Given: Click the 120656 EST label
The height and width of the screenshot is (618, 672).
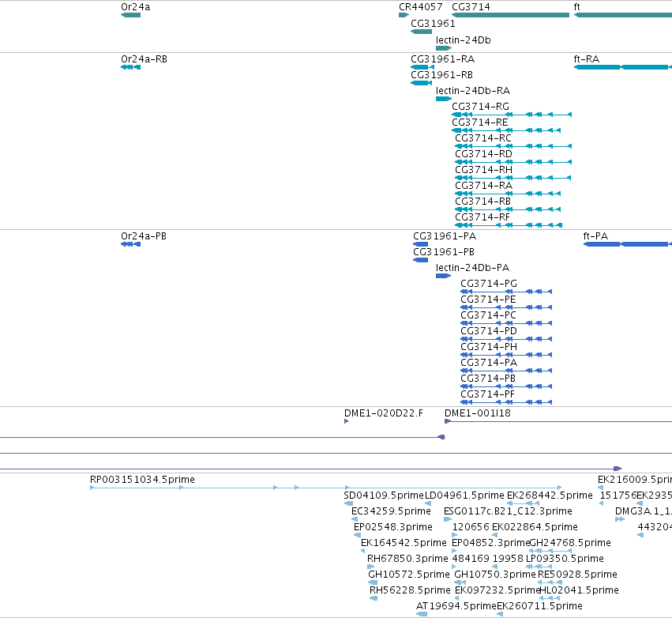Looking at the screenshot, I should click(x=471, y=526).
